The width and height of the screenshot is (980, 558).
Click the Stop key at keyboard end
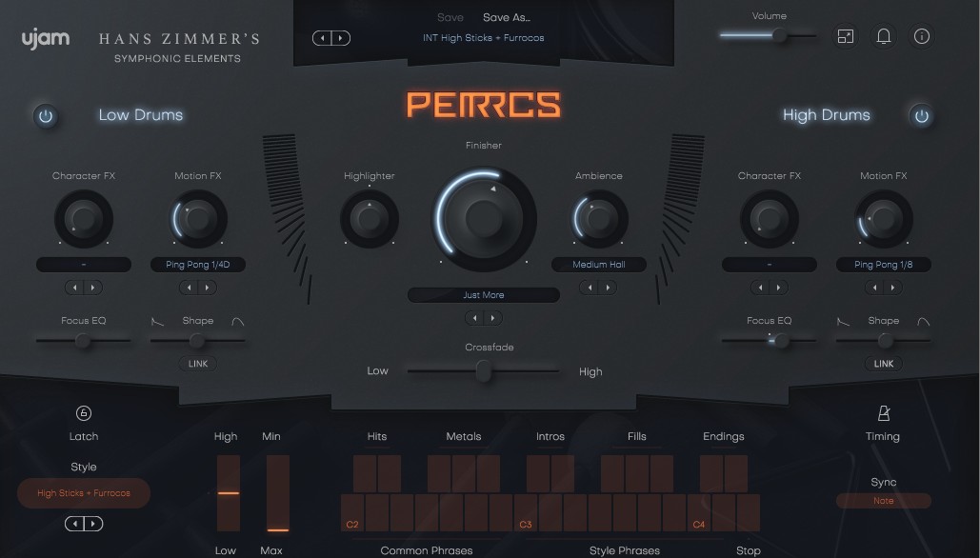749,513
